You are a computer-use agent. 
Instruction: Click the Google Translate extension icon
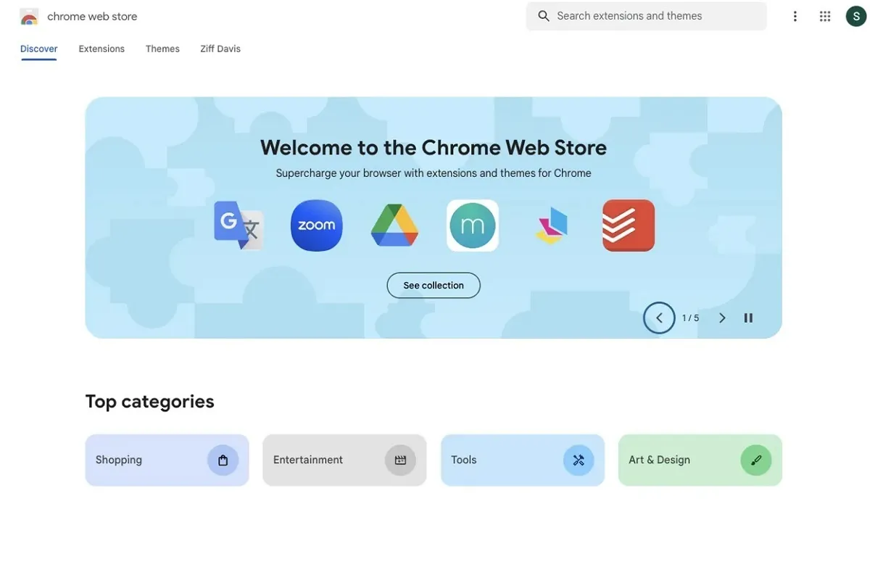[x=239, y=225]
